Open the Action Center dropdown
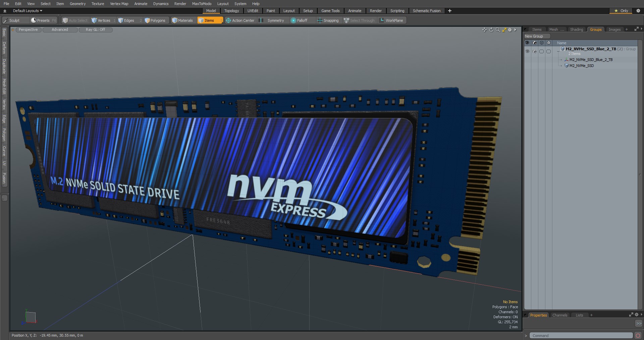The height and width of the screenshot is (340, 644). point(240,20)
